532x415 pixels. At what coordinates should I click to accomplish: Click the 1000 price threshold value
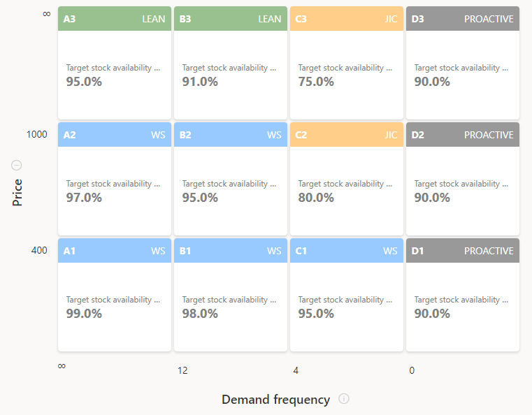(x=37, y=134)
